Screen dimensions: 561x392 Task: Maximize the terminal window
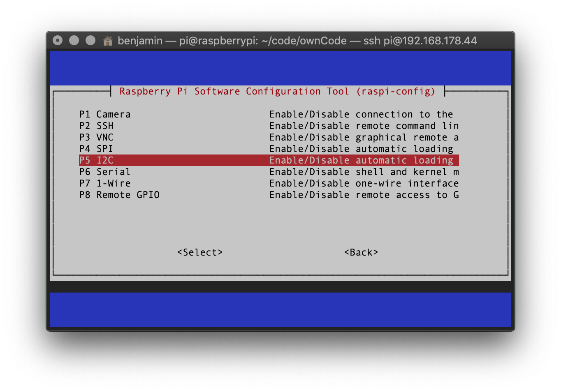[x=90, y=40]
